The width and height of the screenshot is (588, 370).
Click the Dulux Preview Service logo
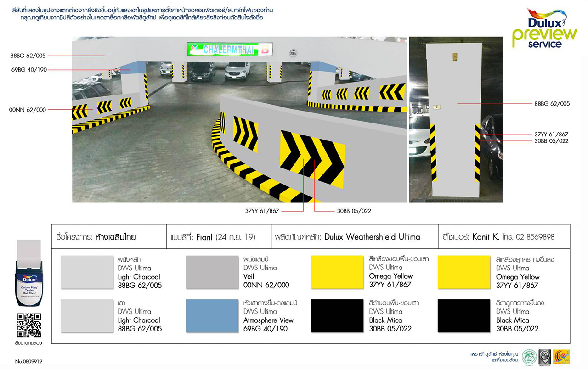[x=545, y=28]
